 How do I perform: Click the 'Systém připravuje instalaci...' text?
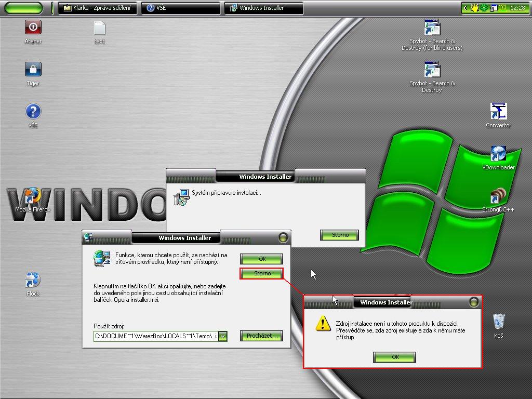pos(227,193)
